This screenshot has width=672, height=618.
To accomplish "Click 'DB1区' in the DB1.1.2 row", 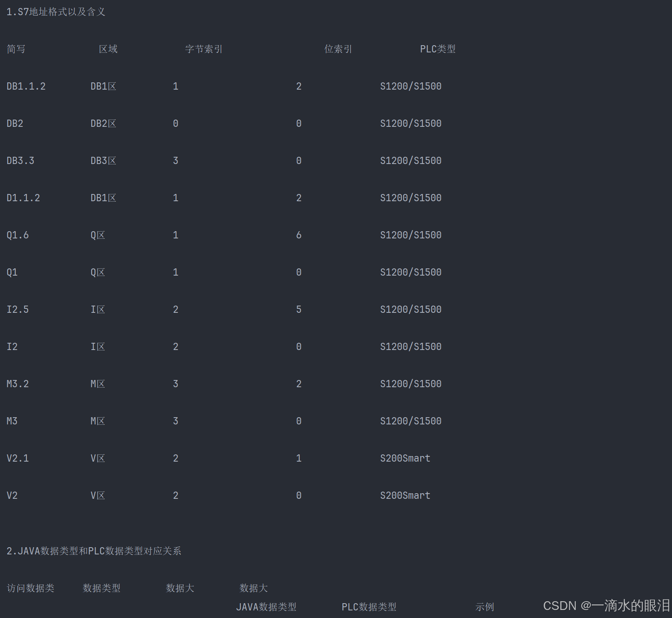I will click(104, 86).
